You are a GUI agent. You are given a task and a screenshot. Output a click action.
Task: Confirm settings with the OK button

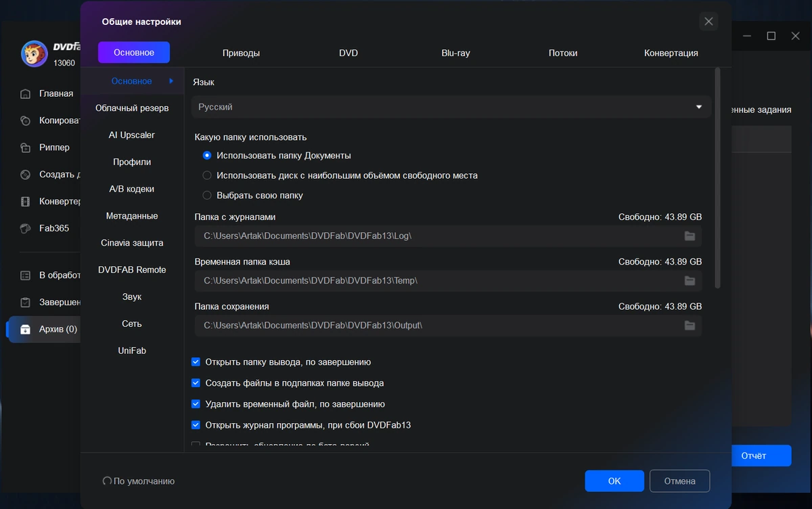(x=614, y=481)
